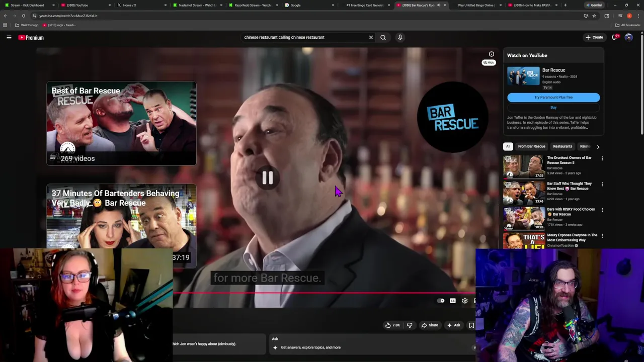The height and width of the screenshot is (362, 644).
Task: Bookmark this page with the star
Action: [x=594, y=16]
